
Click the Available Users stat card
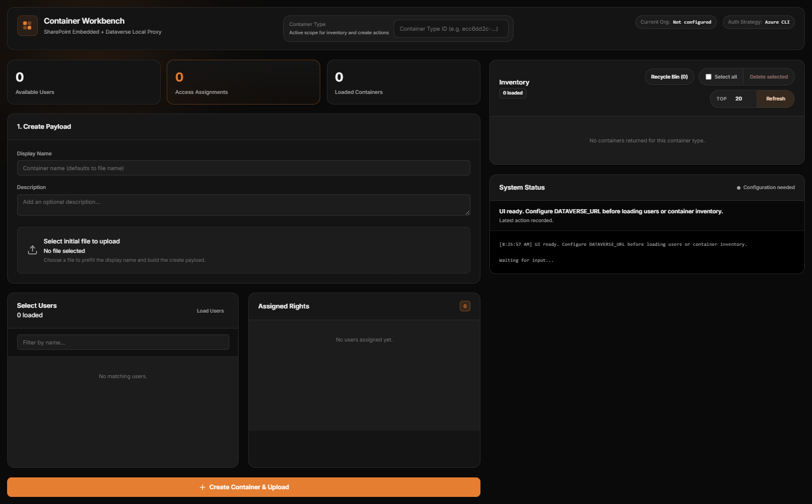coord(83,82)
